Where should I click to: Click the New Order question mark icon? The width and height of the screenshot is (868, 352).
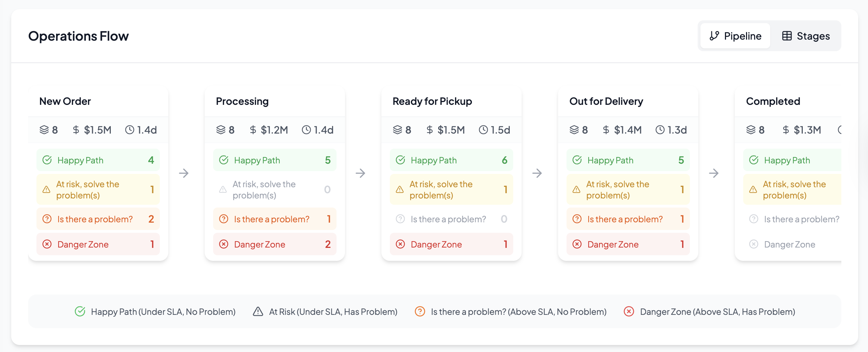[x=47, y=219]
